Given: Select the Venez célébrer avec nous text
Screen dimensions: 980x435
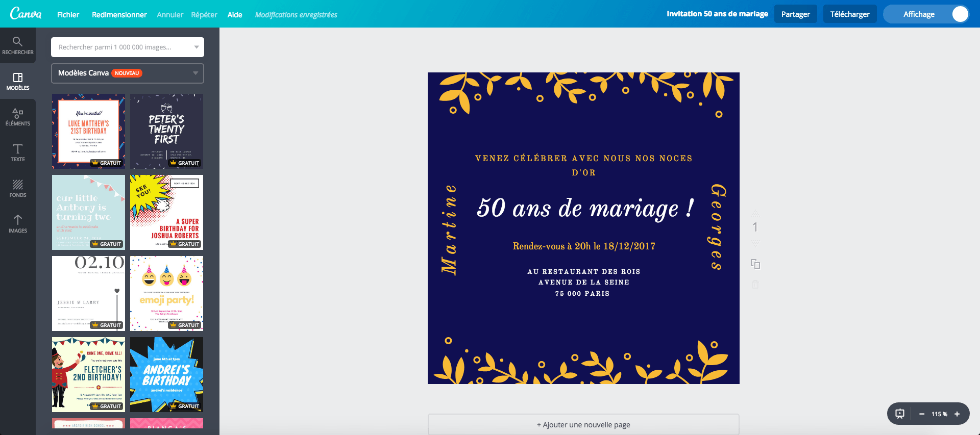Looking at the screenshot, I should point(583,165).
